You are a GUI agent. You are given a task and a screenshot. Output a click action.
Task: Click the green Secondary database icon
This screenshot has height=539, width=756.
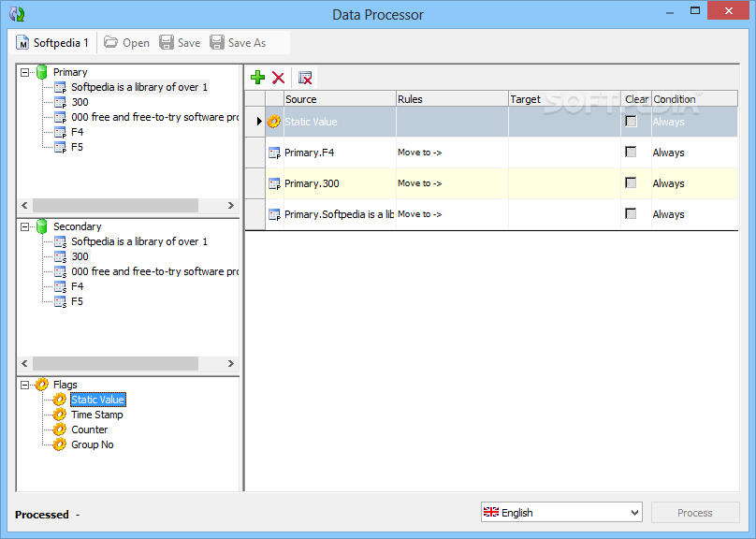[x=42, y=226]
